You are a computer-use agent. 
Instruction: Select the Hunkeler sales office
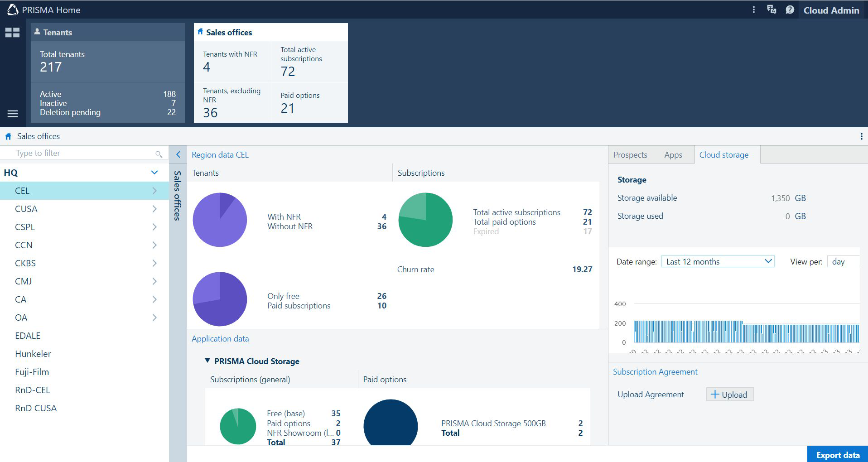[x=33, y=354]
